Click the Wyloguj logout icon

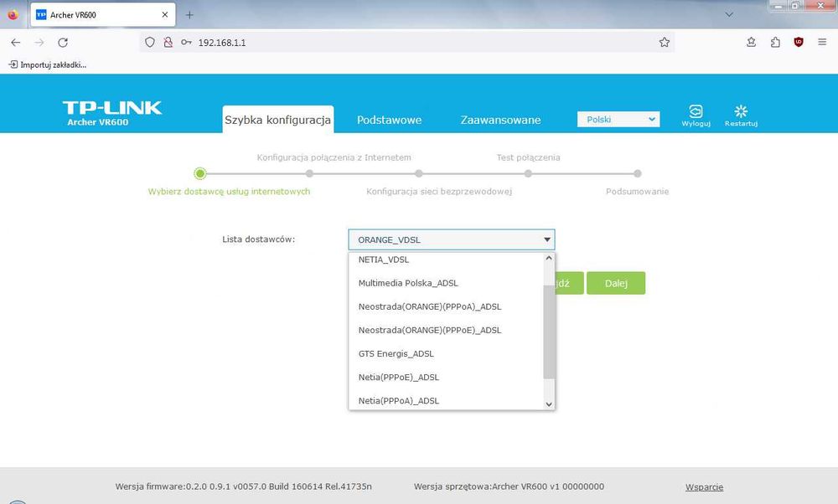coord(696,116)
